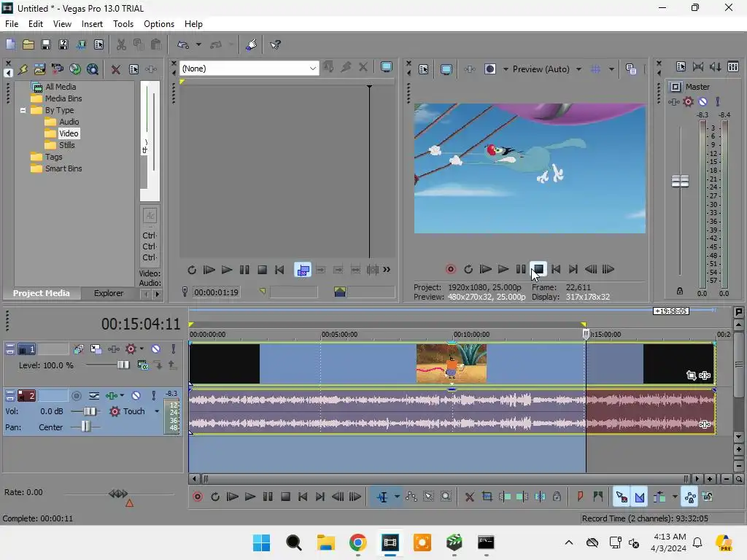Click the Undo arrow icon

pos(183,44)
